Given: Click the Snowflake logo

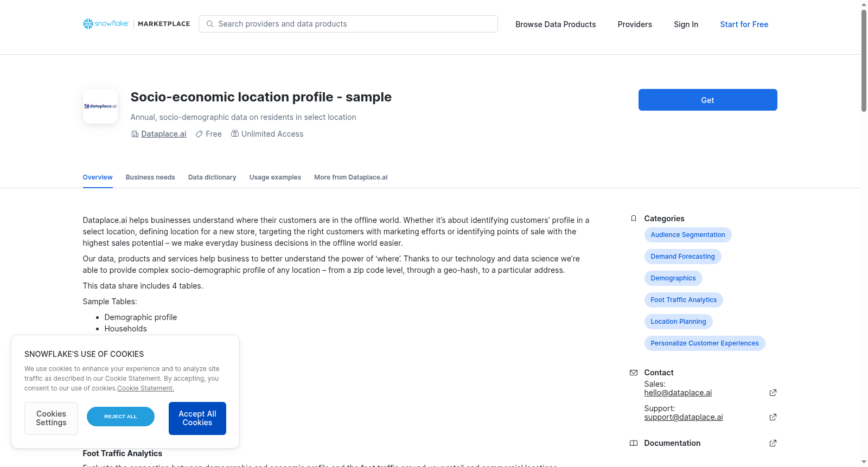Looking at the screenshot, I should pyautogui.click(x=106, y=24).
